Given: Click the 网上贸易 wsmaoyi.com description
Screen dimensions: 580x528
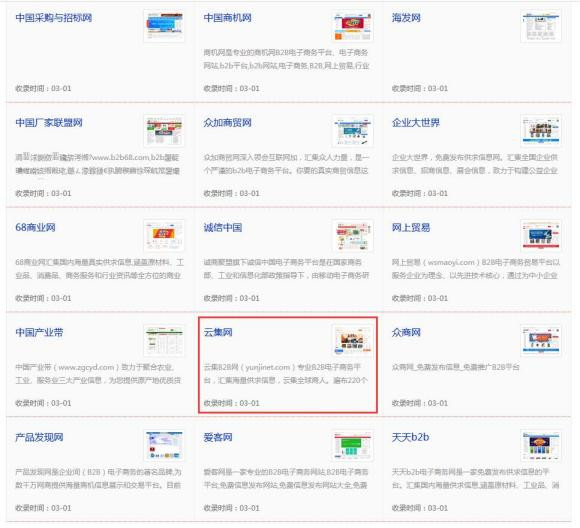Looking at the screenshot, I should point(476,269).
